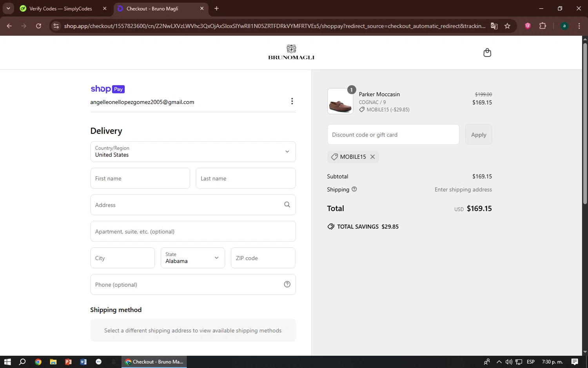
Task: Click the Bruno Magli logo
Action: 291,52
